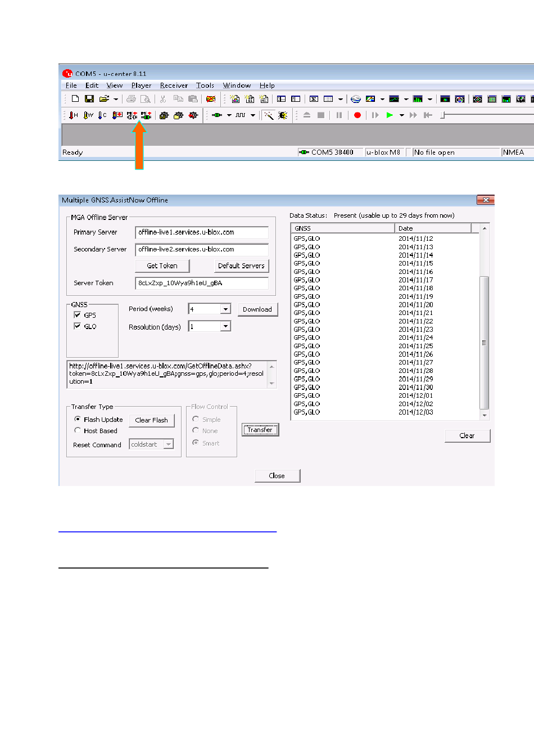Expand the baudrate dropdown arrow
534x756 pixels.
pos(253,115)
